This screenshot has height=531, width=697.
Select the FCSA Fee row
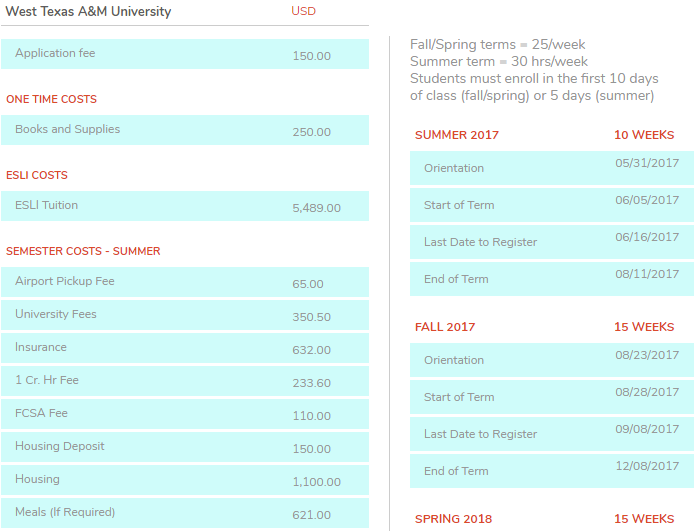(185, 414)
